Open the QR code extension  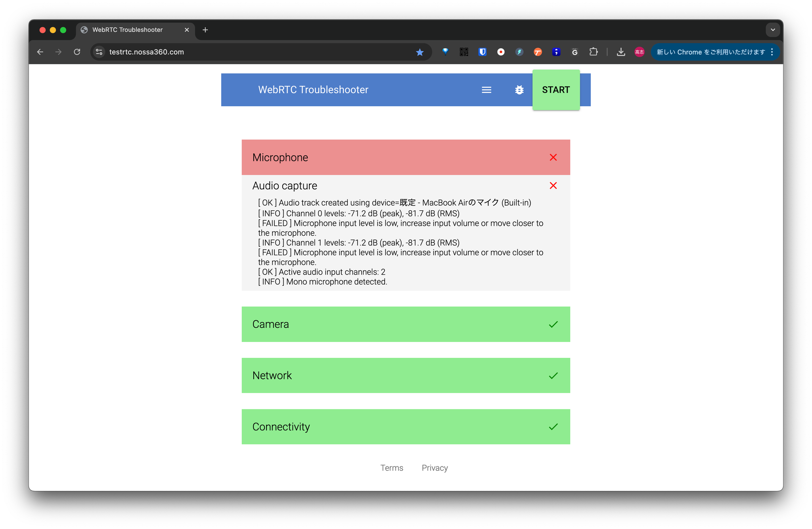[464, 52]
